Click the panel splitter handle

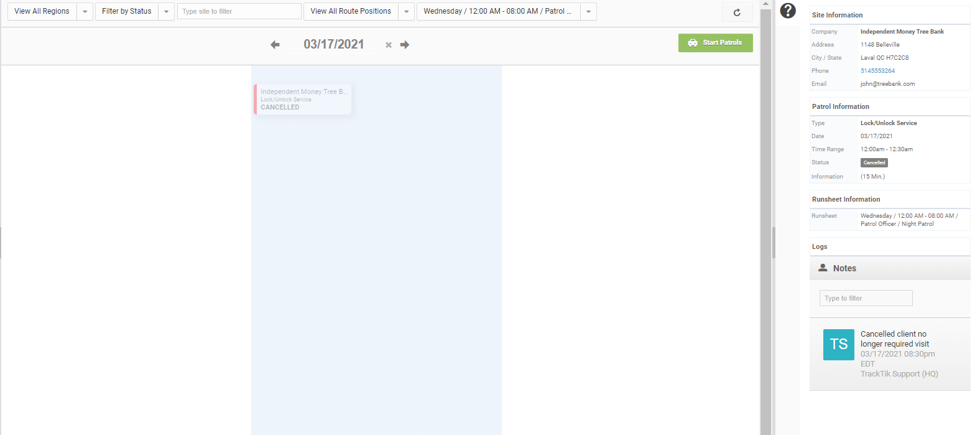(x=774, y=243)
